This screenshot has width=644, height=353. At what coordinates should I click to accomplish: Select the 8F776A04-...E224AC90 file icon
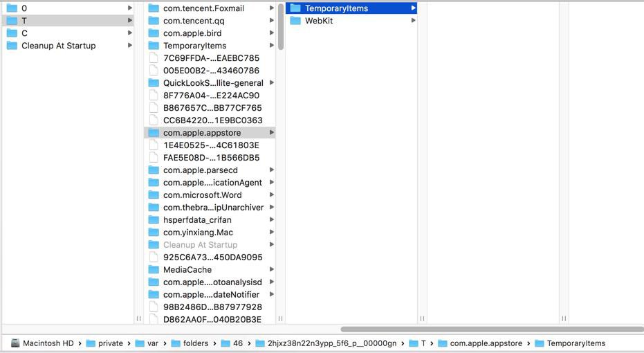[154, 96]
